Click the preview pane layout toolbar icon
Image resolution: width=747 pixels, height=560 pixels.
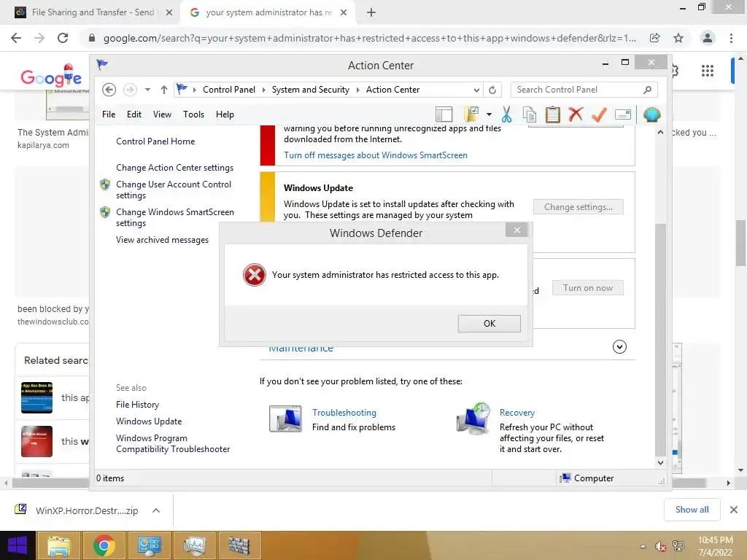click(444, 114)
